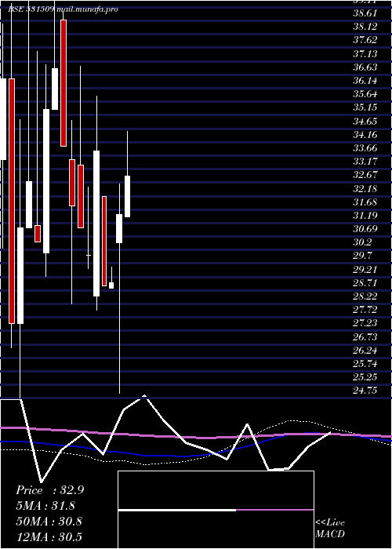The height and width of the screenshot is (549, 392).
Task: Click the 29.21 price axis label
Action: click(365, 270)
